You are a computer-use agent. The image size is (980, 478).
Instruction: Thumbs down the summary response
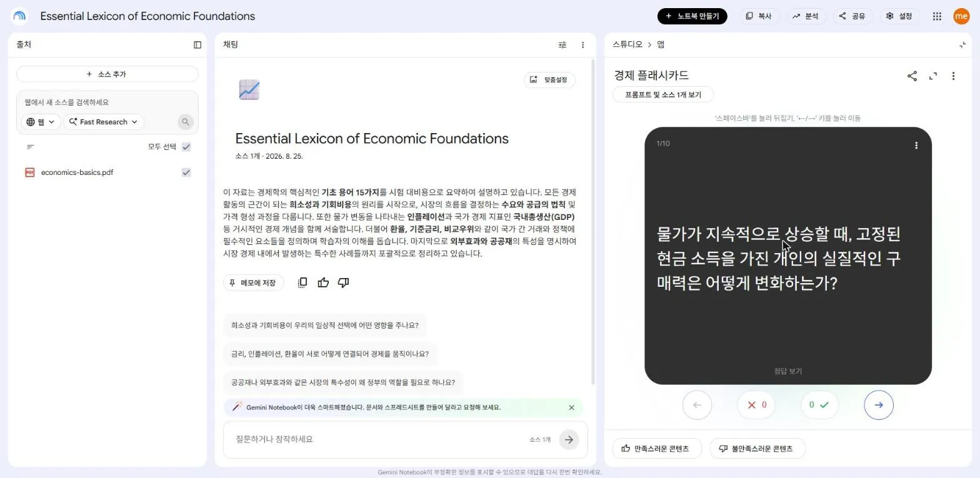pos(343,282)
